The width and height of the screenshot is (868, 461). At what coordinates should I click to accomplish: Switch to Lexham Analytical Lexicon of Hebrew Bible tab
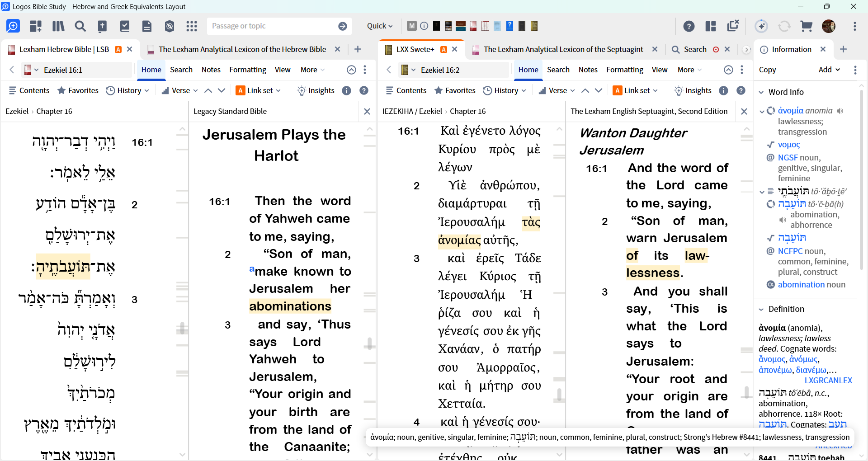[242, 49]
